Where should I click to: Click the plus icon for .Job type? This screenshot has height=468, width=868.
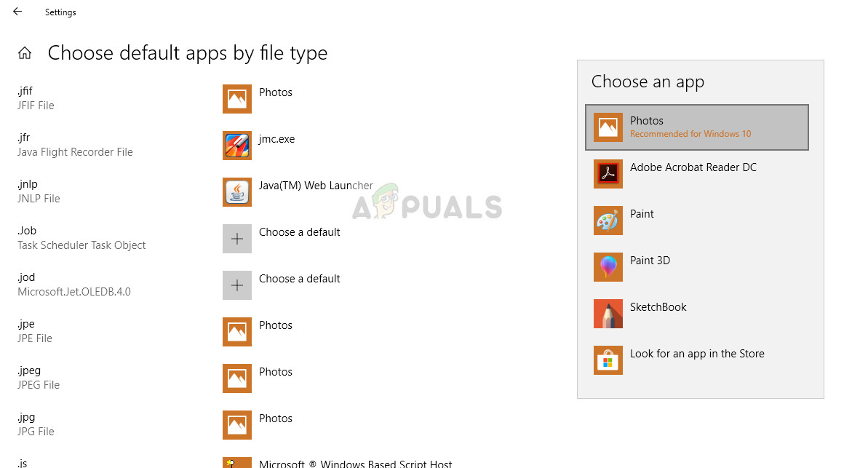click(237, 239)
